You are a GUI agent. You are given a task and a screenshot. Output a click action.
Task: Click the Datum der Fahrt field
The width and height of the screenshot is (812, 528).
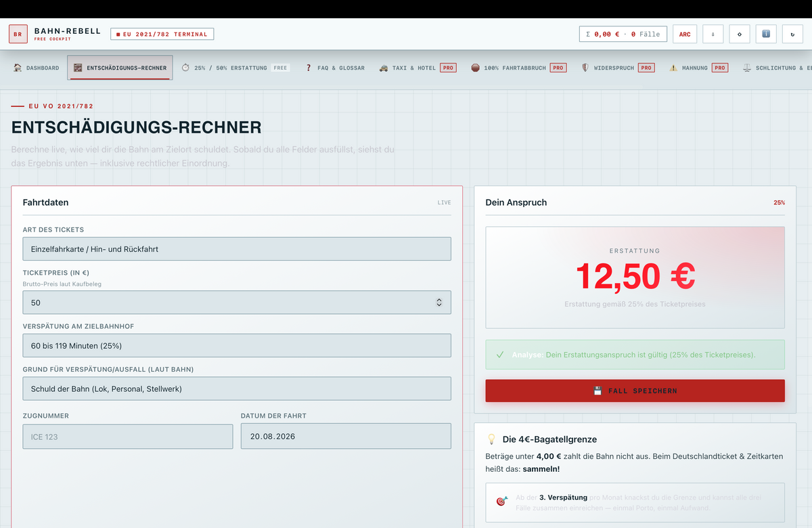346,436
